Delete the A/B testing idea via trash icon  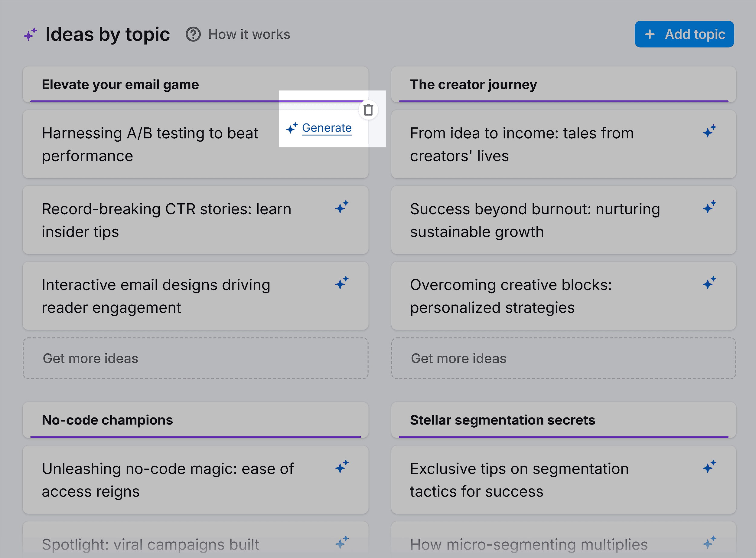pos(368,110)
